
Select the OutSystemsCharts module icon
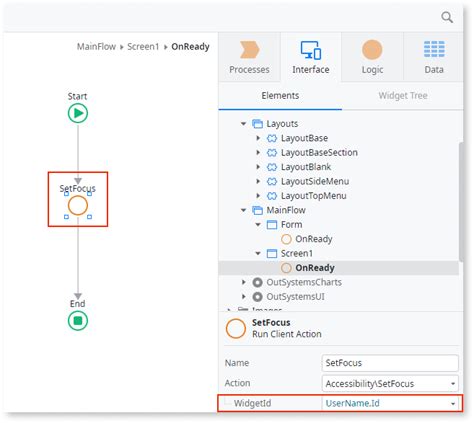point(257,282)
